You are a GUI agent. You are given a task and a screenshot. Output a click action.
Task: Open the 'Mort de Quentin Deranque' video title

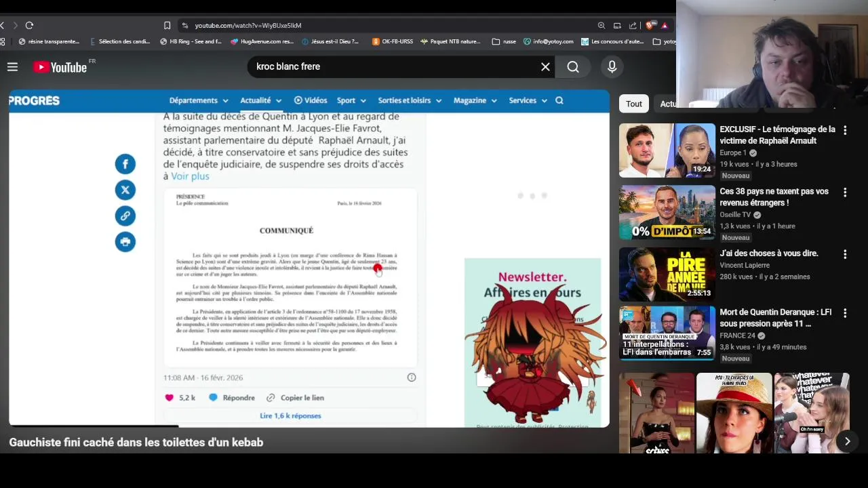tap(776, 318)
